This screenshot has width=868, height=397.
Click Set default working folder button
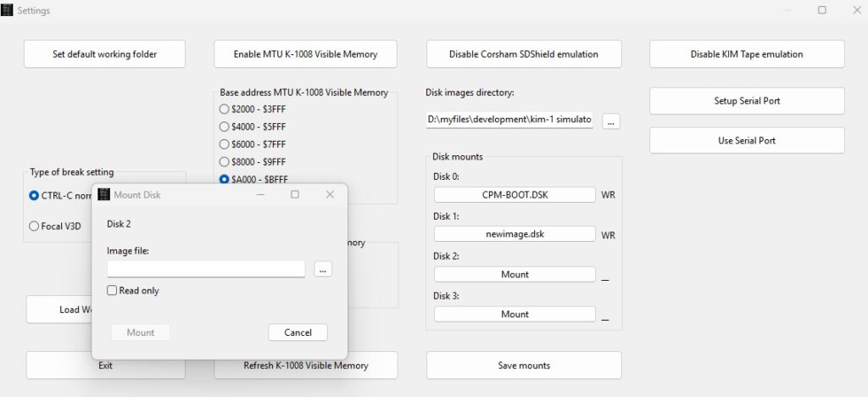tap(105, 54)
